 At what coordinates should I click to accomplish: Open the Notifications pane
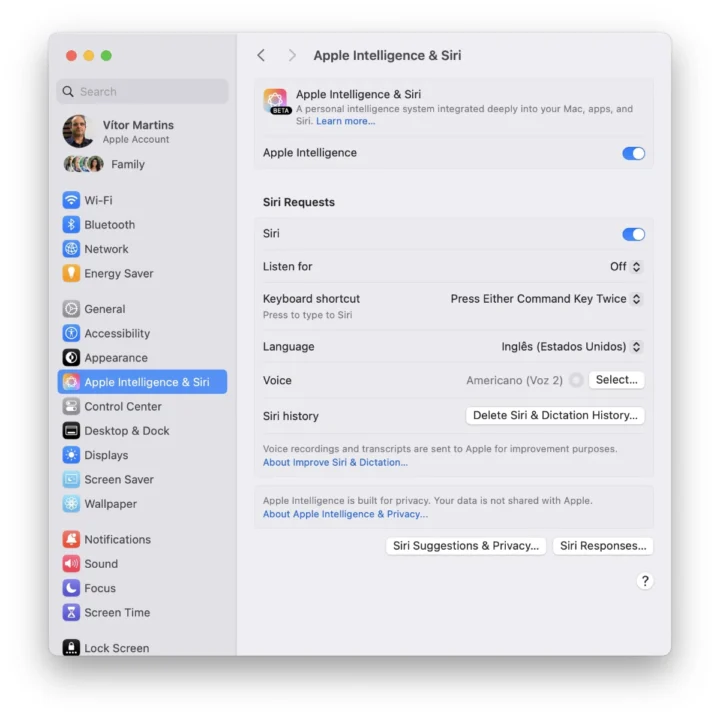142,539
